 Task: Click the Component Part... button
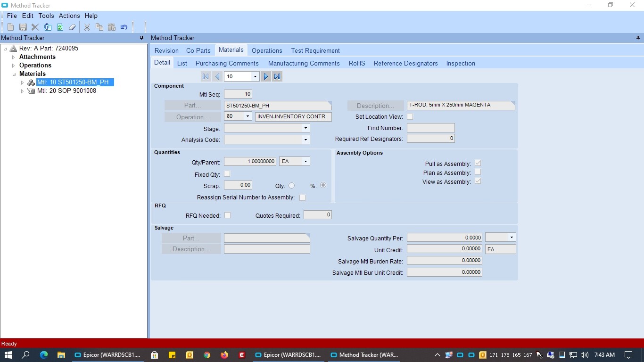[x=192, y=106]
